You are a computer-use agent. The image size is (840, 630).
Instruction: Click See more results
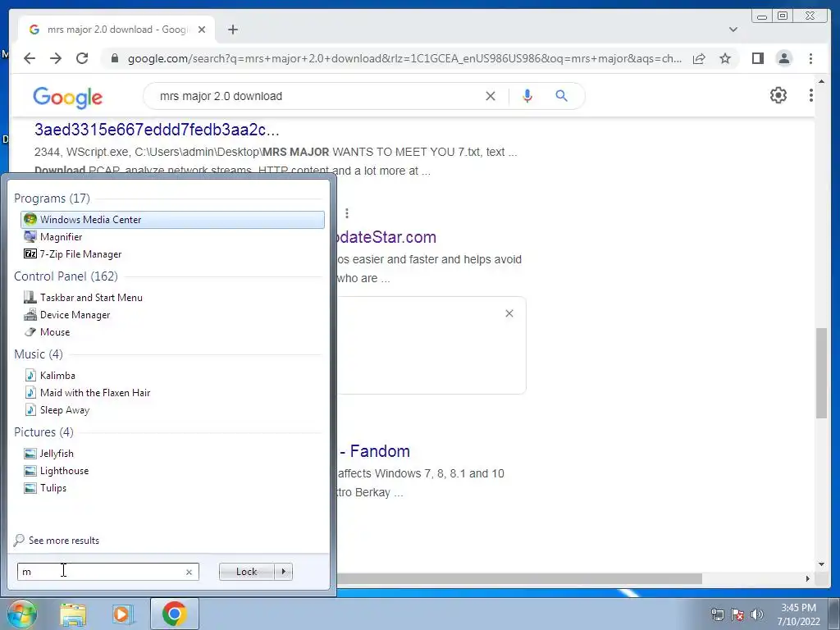(64, 541)
